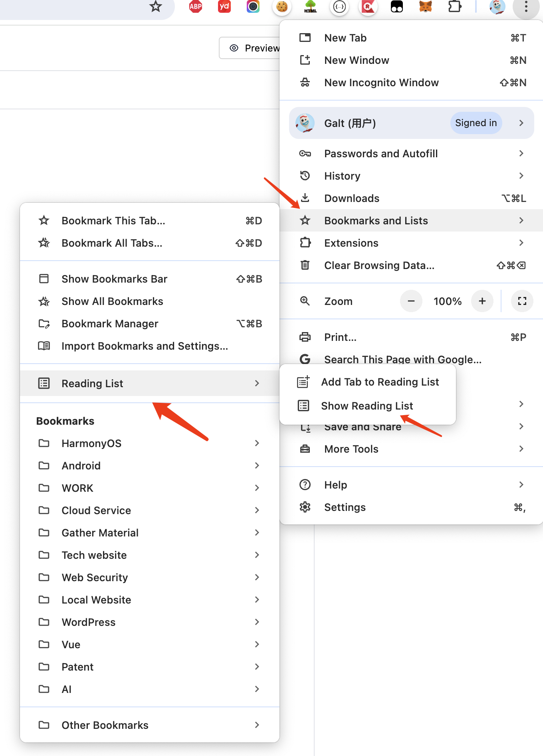Decrease zoom with the minus button
This screenshot has height=756, width=543.
[411, 301]
